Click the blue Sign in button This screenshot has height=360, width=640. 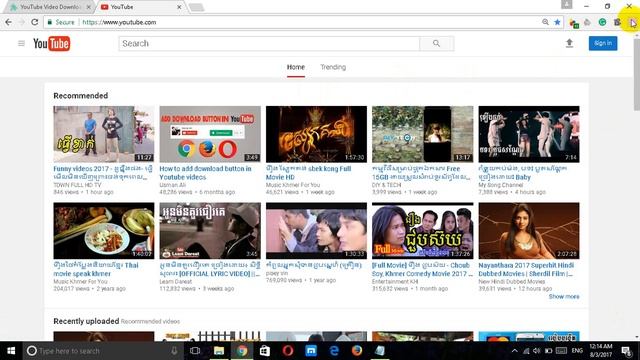point(603,43)
